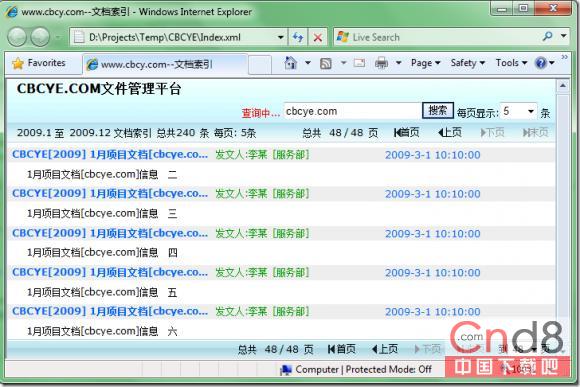Click the cbcye.com search text field
Viewport: 580px width, 387px height.
pyautogui.click(x=352, y=111)
